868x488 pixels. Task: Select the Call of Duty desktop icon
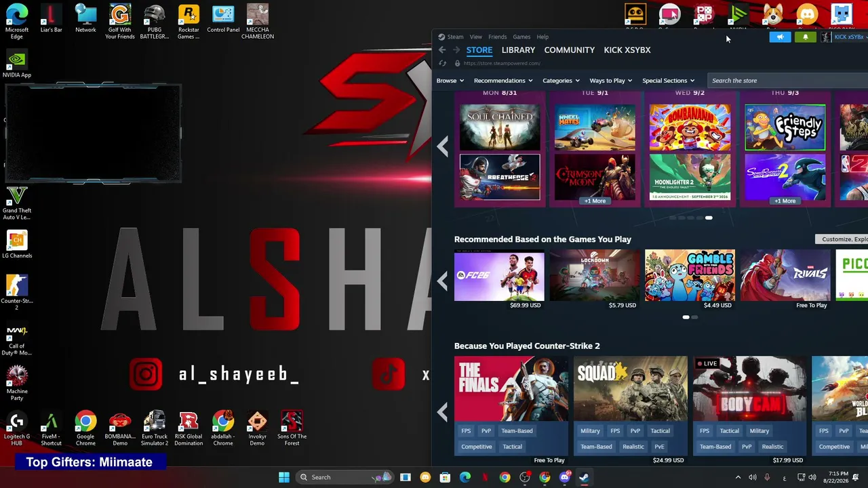coord(17,340)
